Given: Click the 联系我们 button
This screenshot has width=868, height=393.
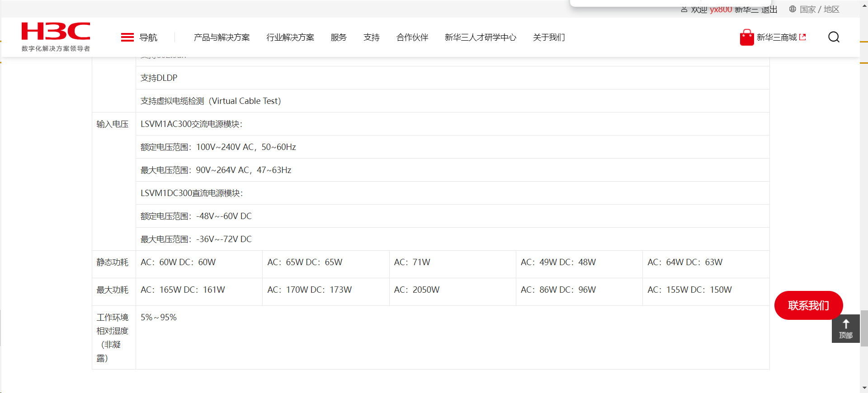Looking at the screenshot, I should coord(808,305).
